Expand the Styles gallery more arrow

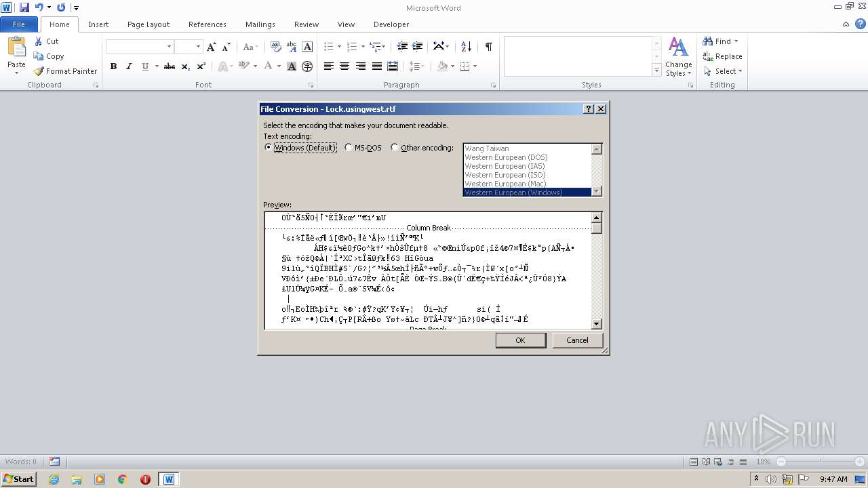click(656, 70)
